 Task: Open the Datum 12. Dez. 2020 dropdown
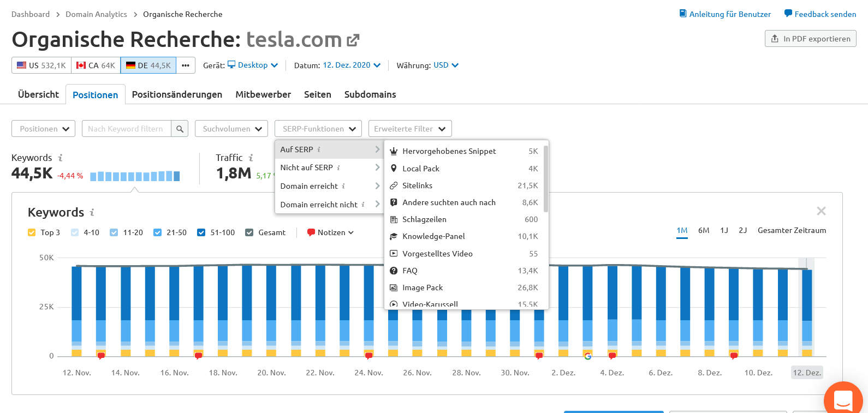pyautogui.click(x=352, y=65)
